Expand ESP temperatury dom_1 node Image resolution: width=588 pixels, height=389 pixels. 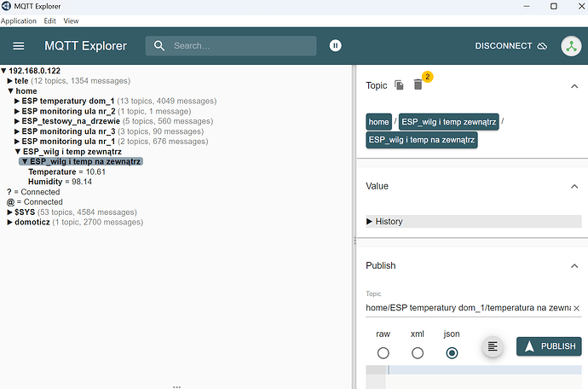(17, 101)
